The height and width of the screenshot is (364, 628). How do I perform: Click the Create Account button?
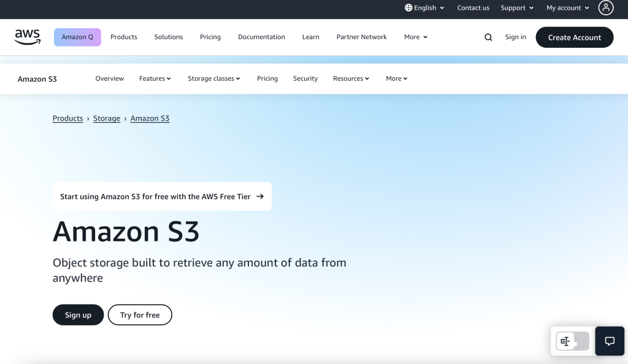[574, 37]
